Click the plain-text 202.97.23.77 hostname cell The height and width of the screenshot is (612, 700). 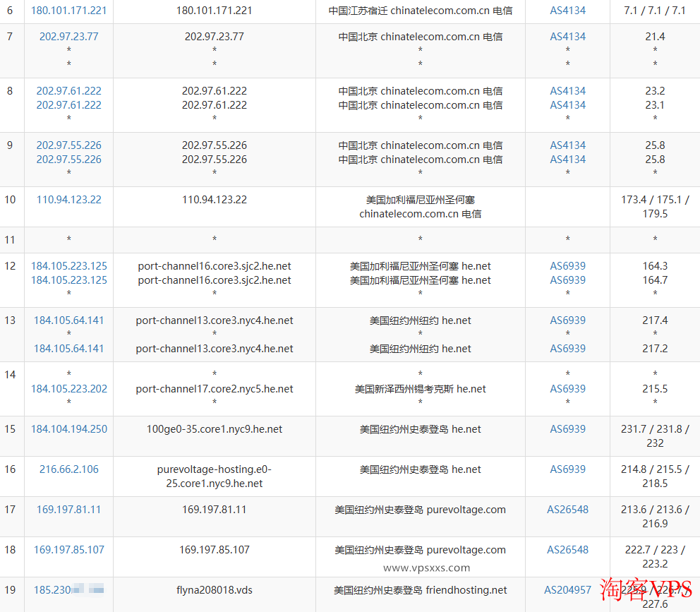215,36
